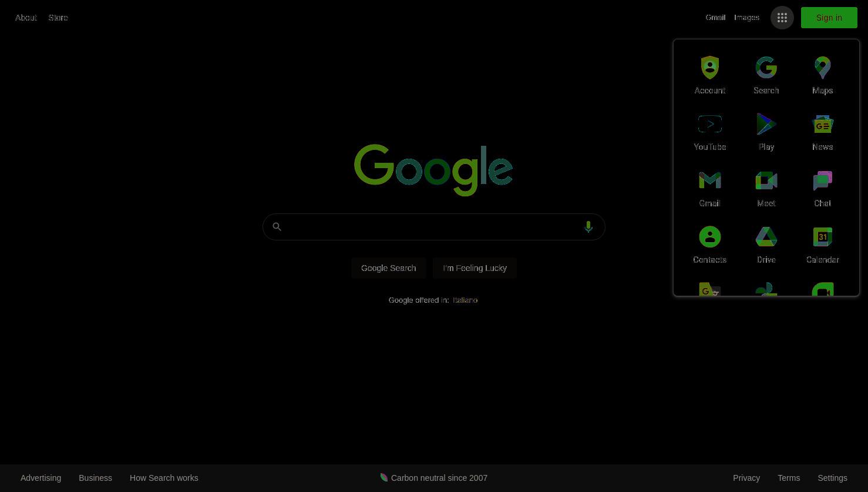
Task: Focus the Google search input field
Action: point(433,227)
